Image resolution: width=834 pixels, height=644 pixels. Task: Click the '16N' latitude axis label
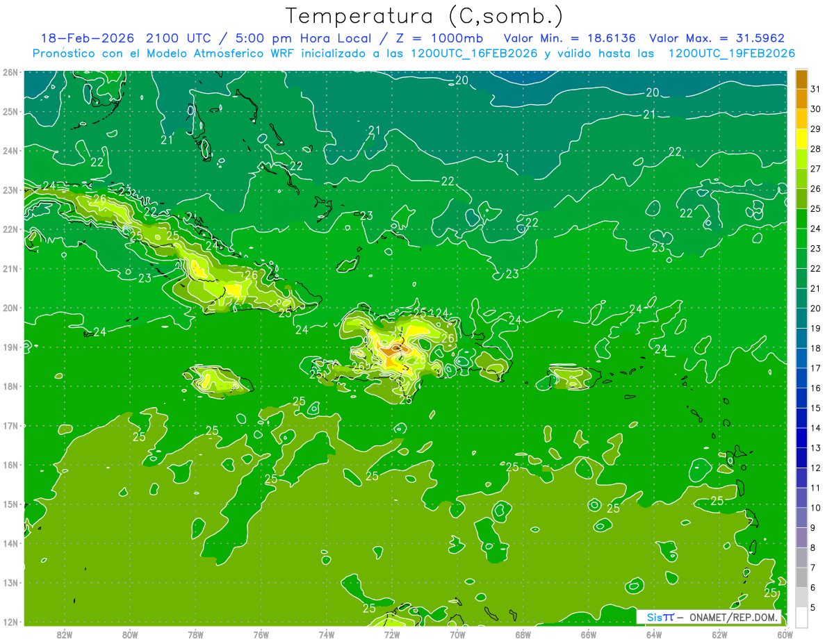point(10,465)
